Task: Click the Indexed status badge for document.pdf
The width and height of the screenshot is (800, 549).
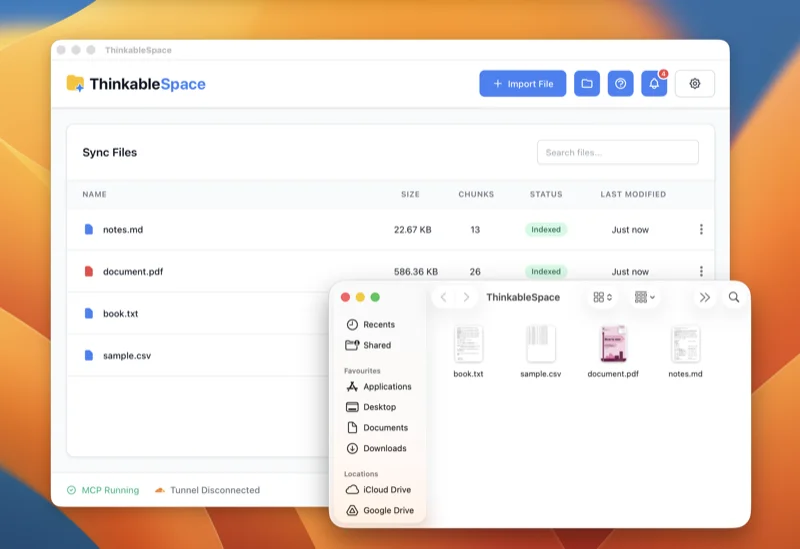Action: [x=546, y=271]
